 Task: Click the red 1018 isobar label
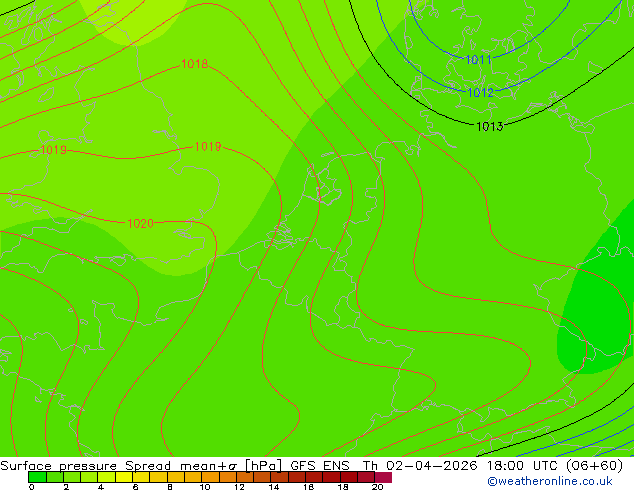point(194,64)
